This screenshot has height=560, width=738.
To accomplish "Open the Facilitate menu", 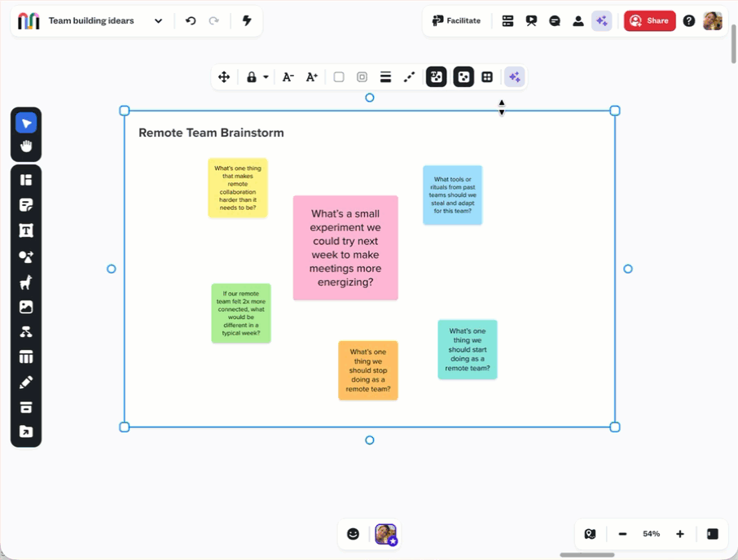I will (456, 20).
